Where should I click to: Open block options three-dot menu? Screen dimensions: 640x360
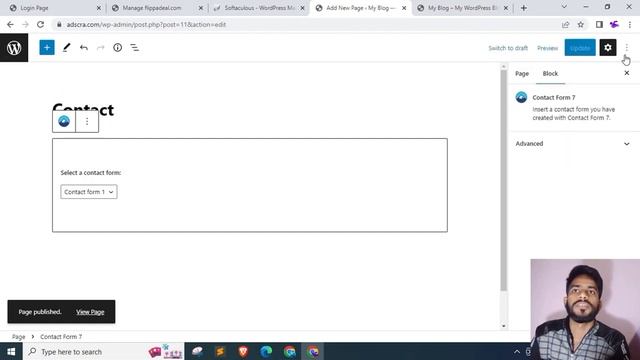[x=87, y=121]
